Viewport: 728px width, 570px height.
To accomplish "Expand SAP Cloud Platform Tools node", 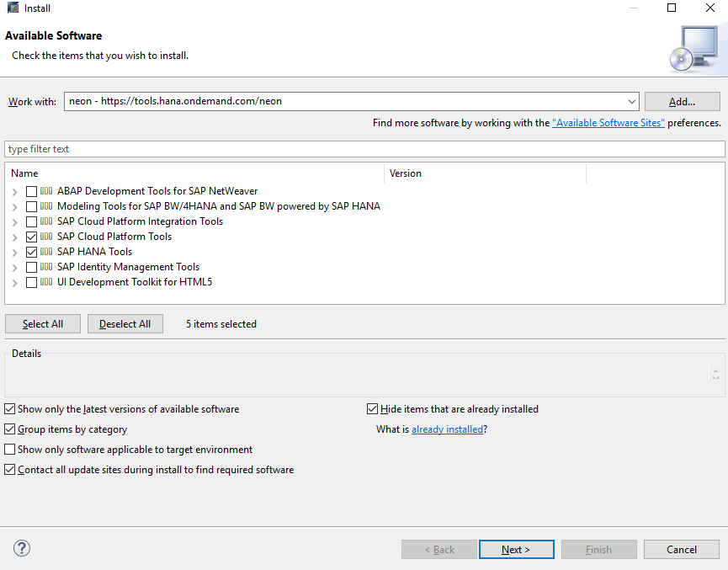I will click(15, 237).
